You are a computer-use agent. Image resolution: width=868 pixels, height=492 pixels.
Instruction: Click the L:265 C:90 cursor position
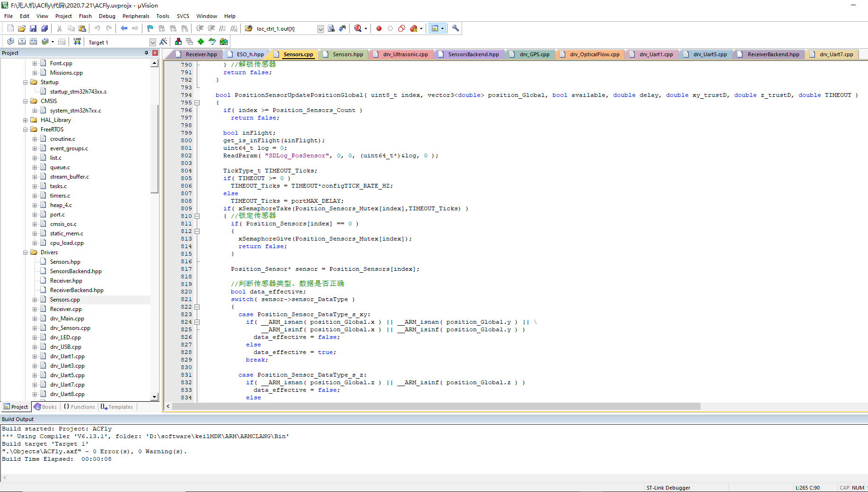[807, 488]
